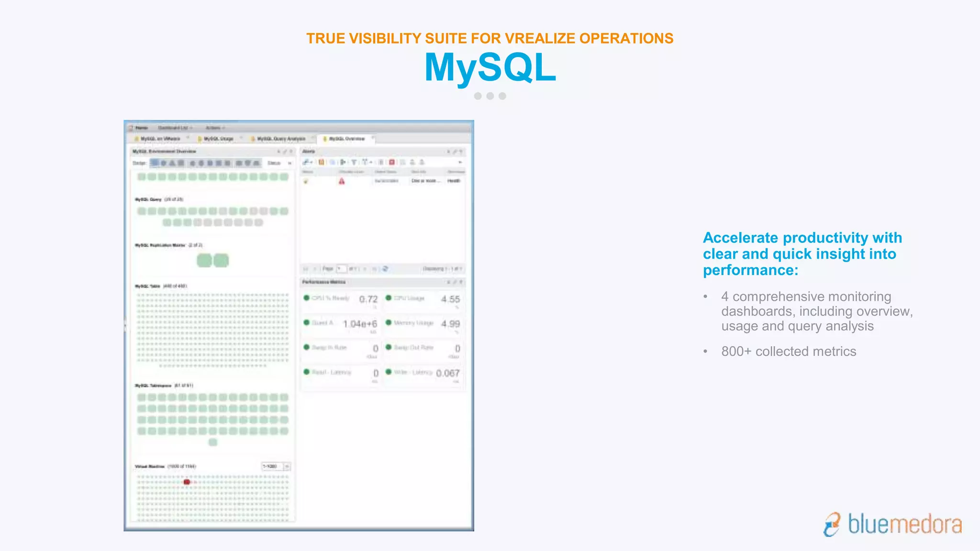Click the Home menu in the dashboard

(139, 128)
